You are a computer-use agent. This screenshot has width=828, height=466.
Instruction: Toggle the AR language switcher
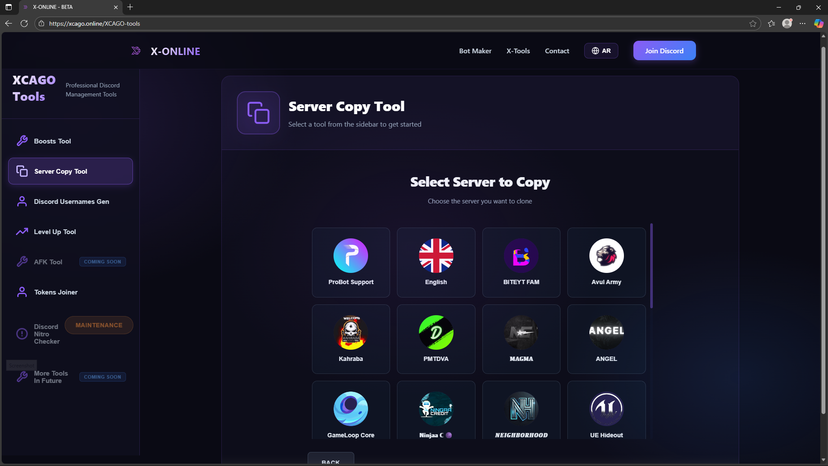(601, 51)
